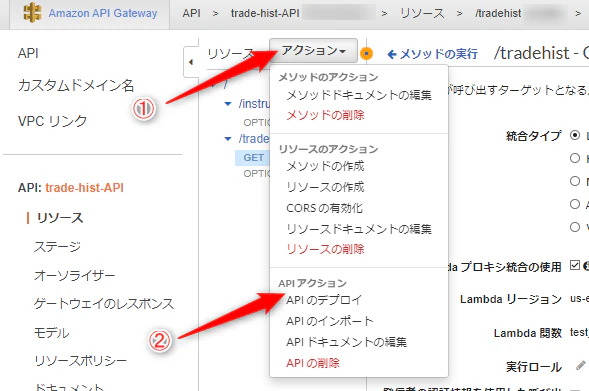Choose リソースドキュメントの編集 from the menu
This screenshot has width=589, height=391.
[x=359, y=229]
